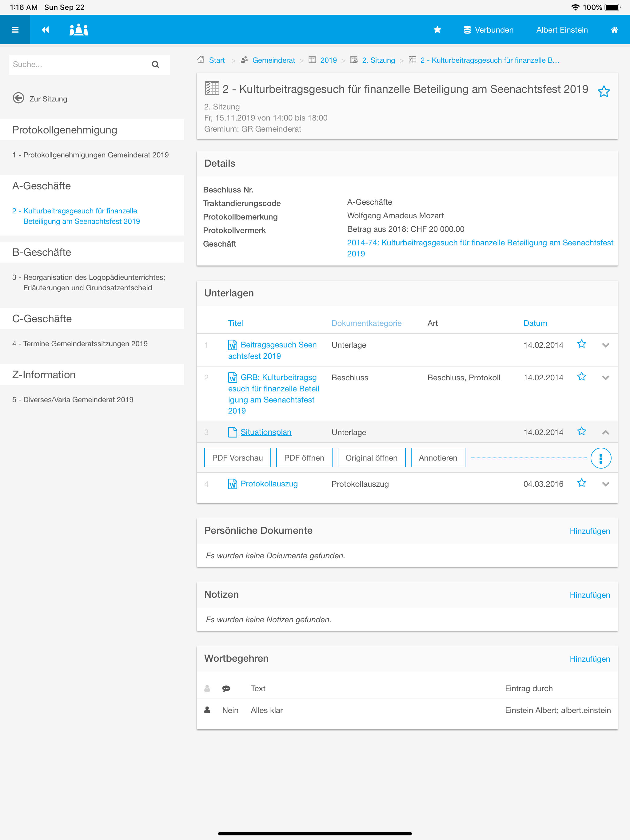
Task: Open the hamburger menu
Action: (x=15, y=30)
